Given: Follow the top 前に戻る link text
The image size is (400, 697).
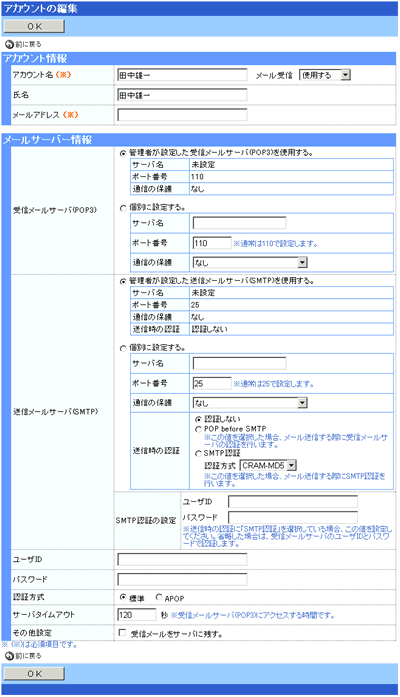Looking at the screenshot, I should click(x=28, y=44).
